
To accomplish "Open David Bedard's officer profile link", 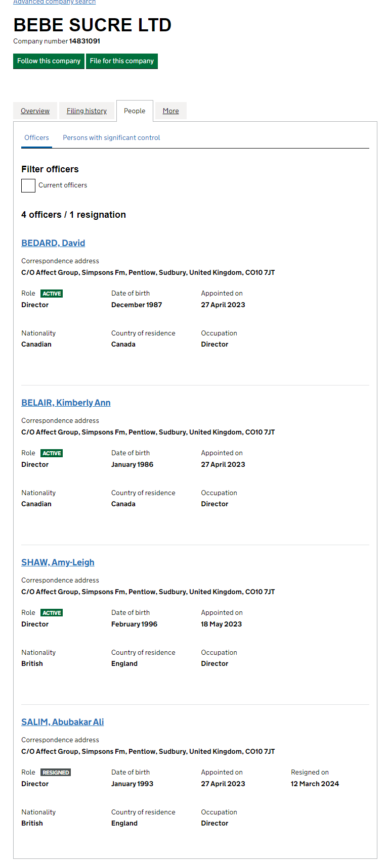I will pos(53,243).
